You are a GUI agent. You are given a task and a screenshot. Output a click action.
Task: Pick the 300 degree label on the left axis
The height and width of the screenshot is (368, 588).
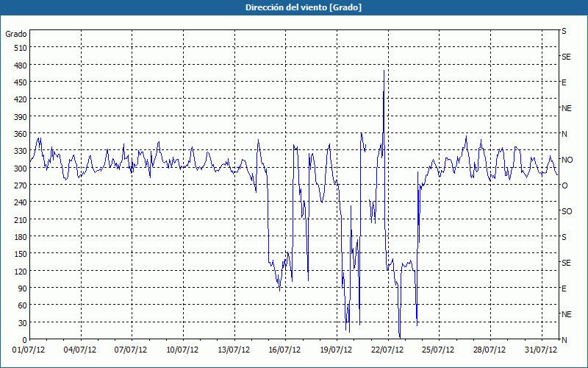pyautogui.click(x=21, y=169)
